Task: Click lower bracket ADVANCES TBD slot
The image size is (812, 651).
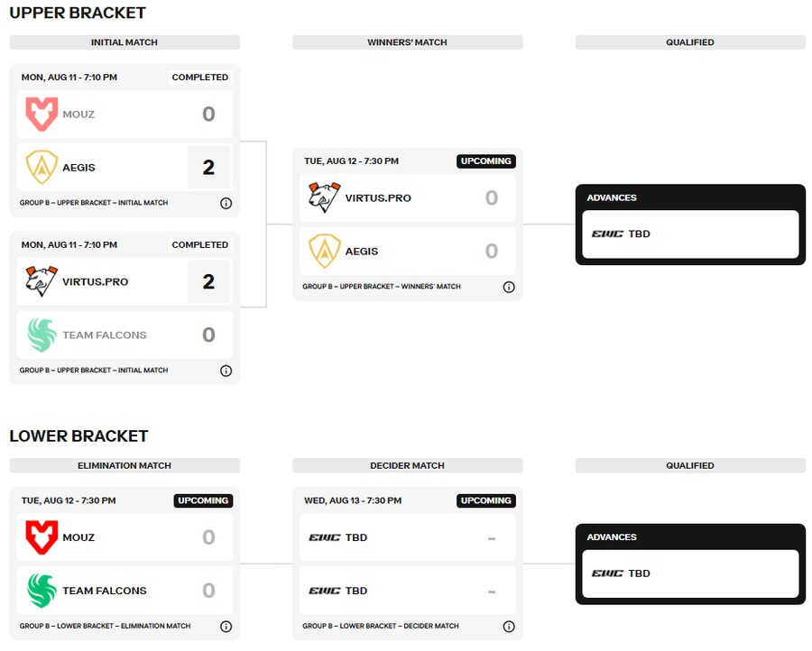Action: (690, 573)
